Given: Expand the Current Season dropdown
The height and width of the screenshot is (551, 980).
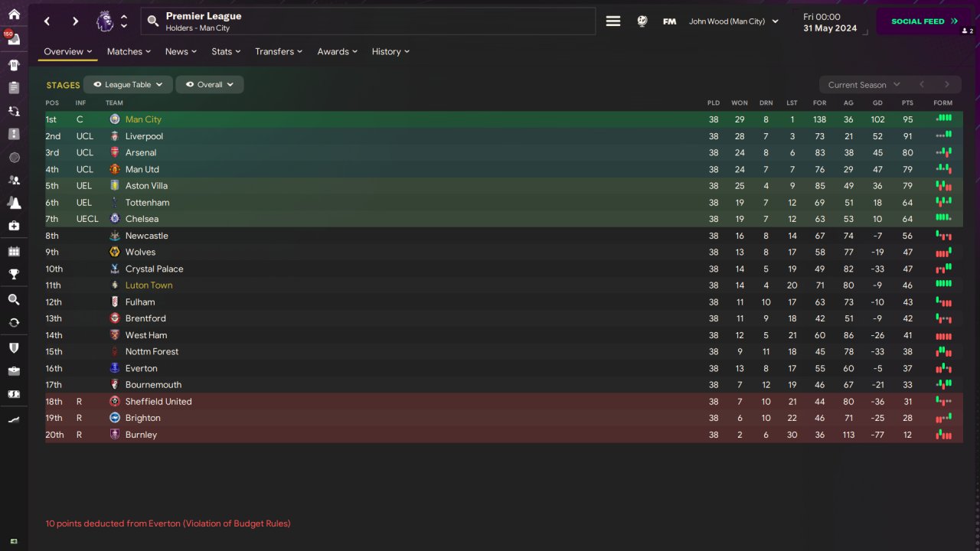Looking at the screenshot, I should pos(863,85).
